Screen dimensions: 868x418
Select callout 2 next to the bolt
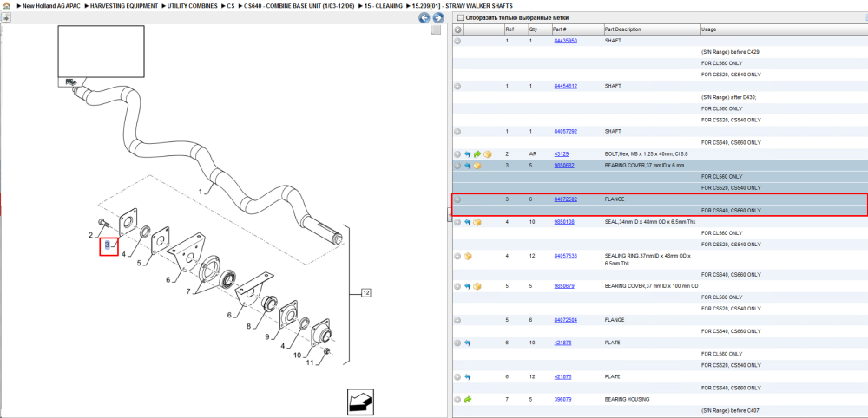click(91, 235)
